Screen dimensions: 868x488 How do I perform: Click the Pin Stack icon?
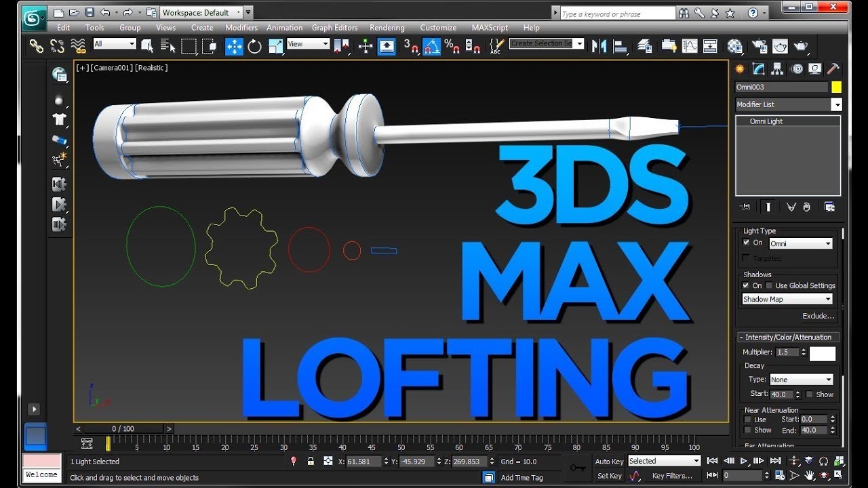click(747, 207)
